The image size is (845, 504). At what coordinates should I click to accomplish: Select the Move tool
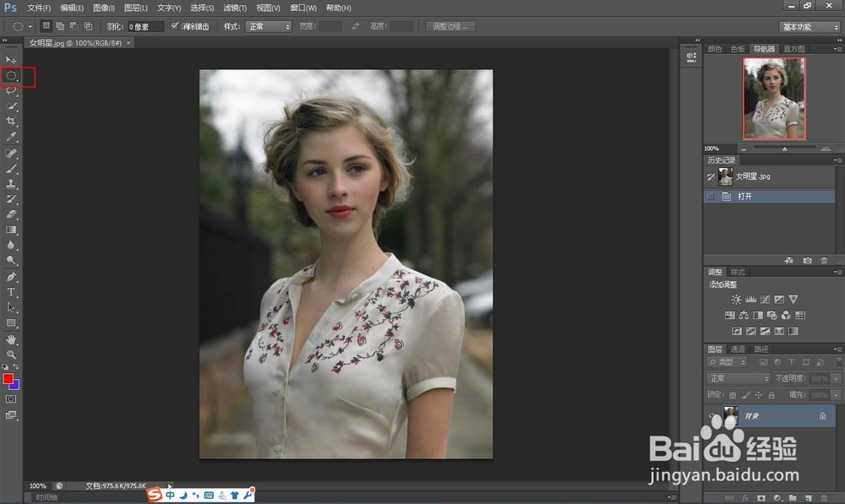coord(11,60)
